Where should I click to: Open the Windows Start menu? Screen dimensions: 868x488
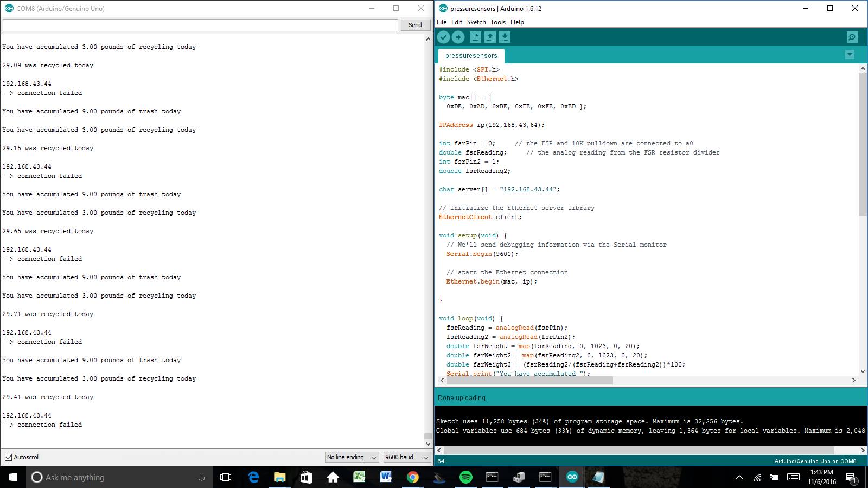click(13, 477)
